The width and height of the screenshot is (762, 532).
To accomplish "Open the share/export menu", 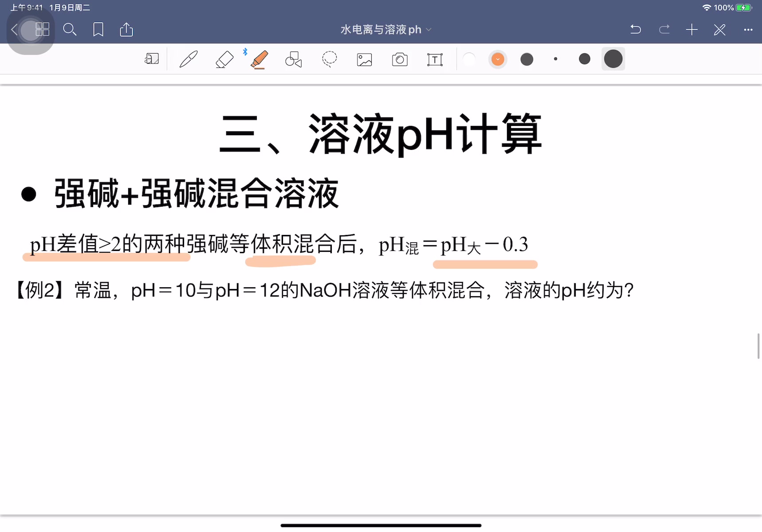I will [x=126, y=30].
